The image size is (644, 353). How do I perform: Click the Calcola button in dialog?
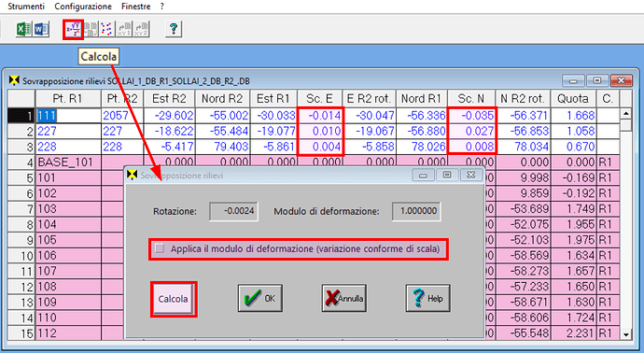click(x=174, y=299)
